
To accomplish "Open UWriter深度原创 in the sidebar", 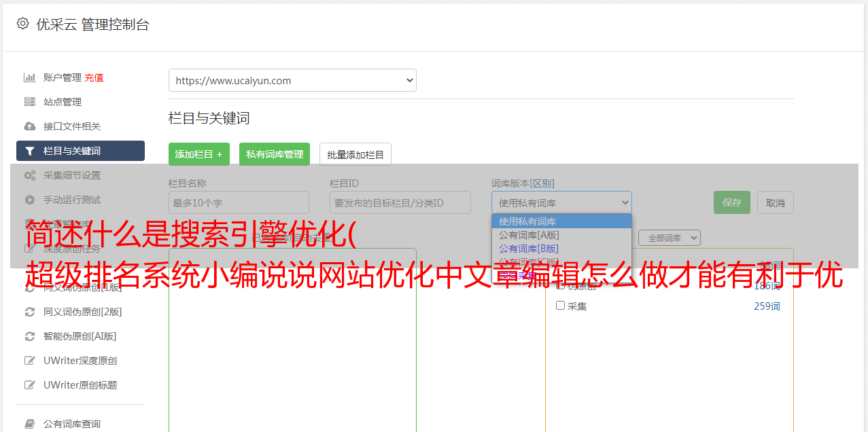I will click(80, 361).
